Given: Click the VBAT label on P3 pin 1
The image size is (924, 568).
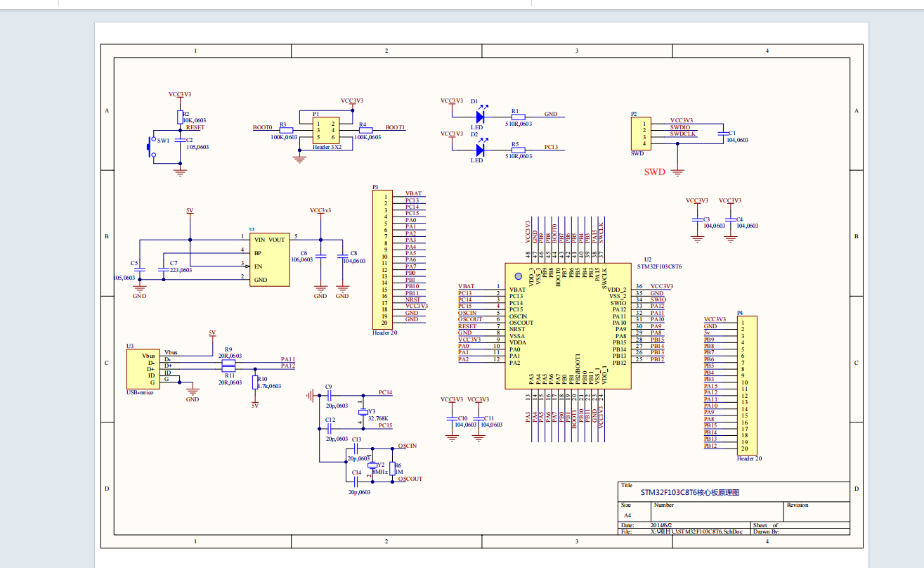Looking at the screenshot, I should point(414,193).
